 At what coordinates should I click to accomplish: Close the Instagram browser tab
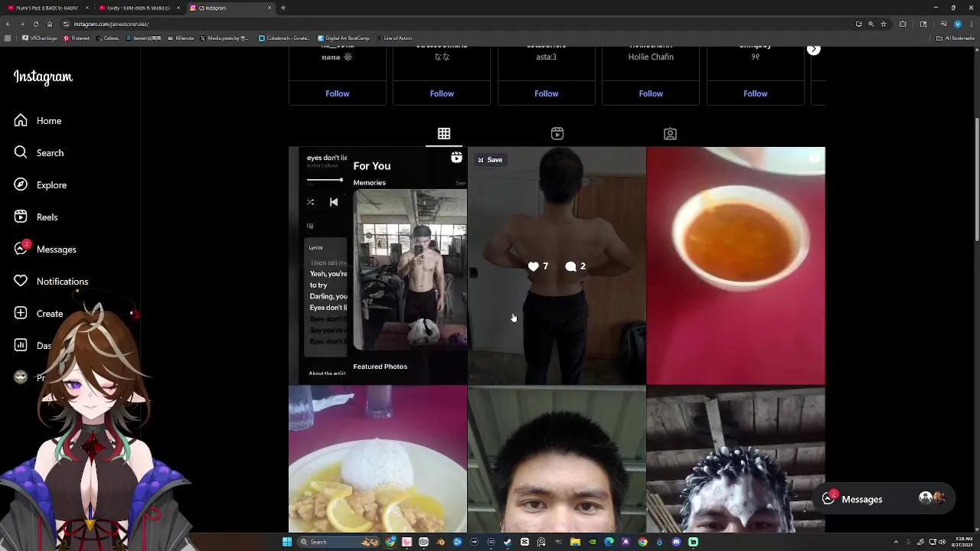[269, 8]
